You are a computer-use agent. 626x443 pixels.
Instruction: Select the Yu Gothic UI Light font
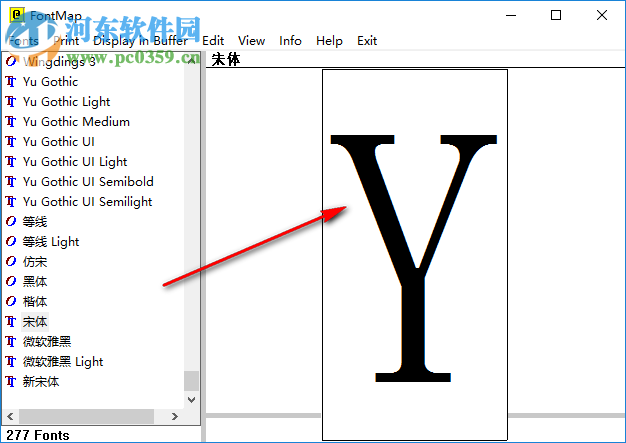point(75,162)
